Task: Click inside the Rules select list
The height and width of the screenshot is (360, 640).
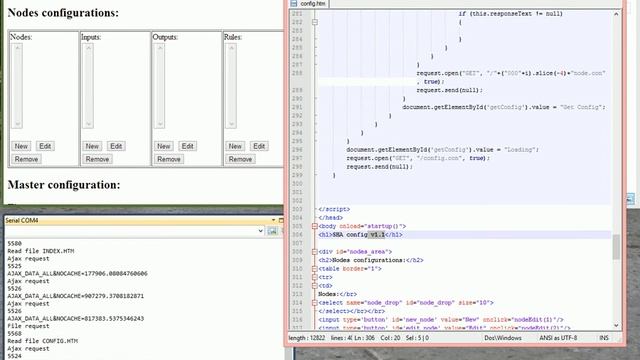Action: pos(231,86)
